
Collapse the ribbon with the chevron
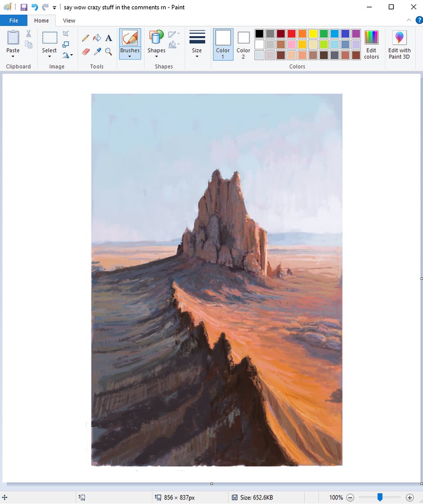(x=409, y=20)
